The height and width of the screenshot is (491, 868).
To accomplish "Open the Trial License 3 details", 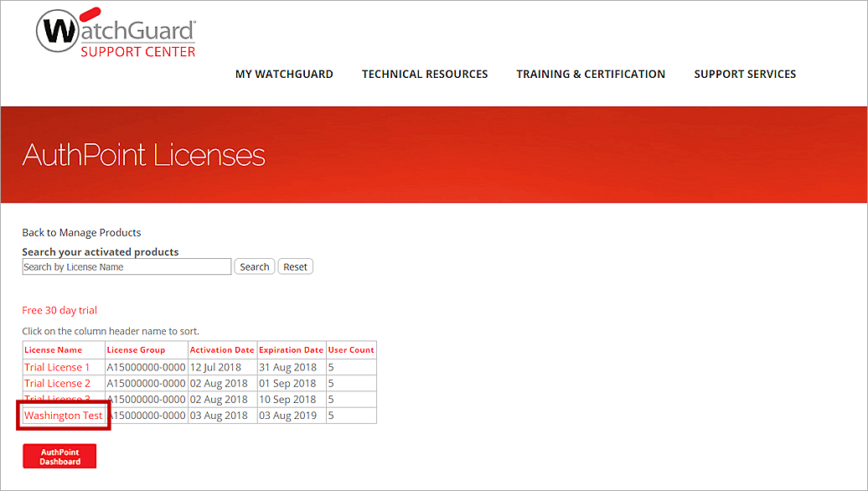I will (57, 399).
